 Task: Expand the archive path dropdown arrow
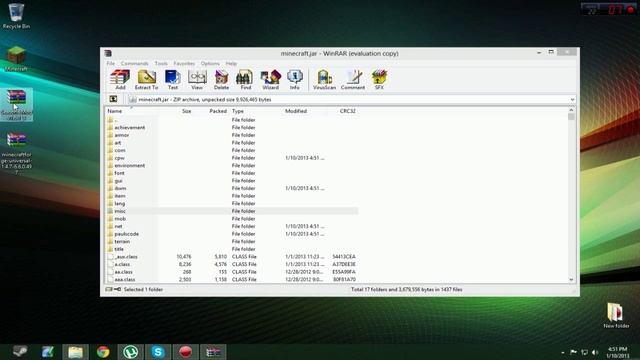(572, 100)
